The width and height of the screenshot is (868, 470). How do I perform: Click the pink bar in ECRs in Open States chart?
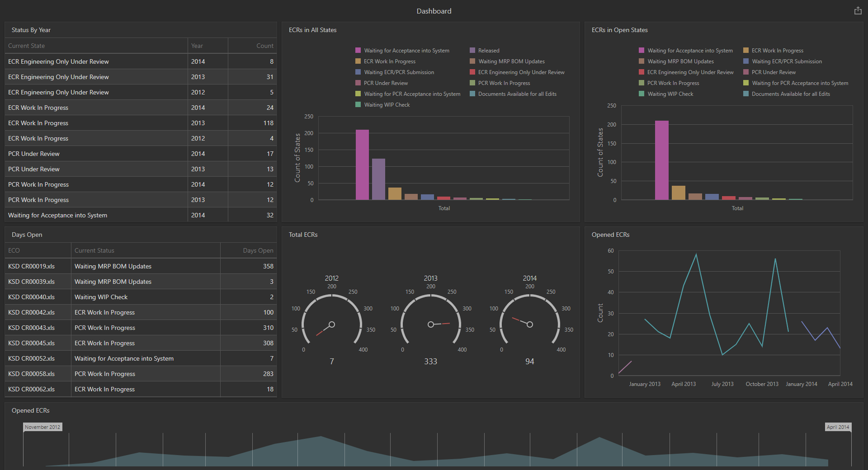(x=662, y=160)
